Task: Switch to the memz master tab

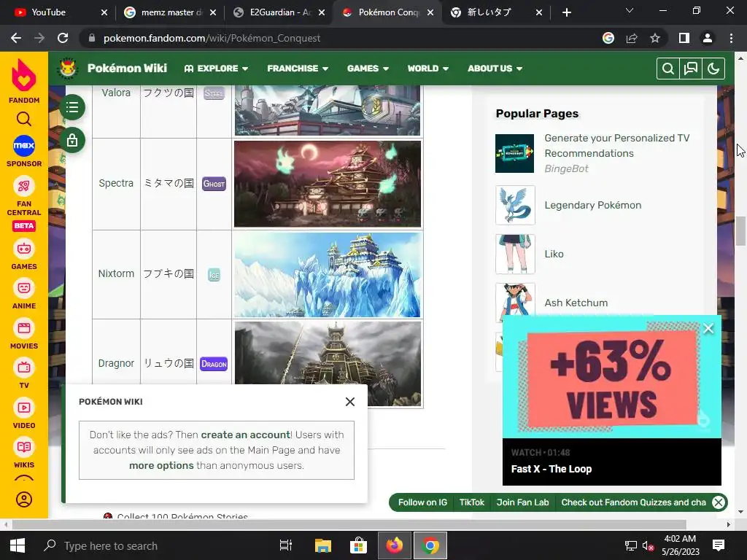Action: [171, 12]
